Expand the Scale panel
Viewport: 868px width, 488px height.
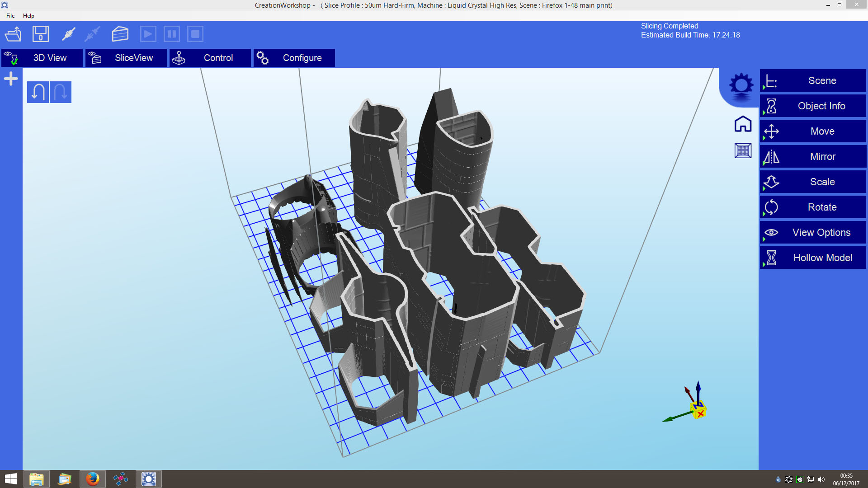[813, 182]
